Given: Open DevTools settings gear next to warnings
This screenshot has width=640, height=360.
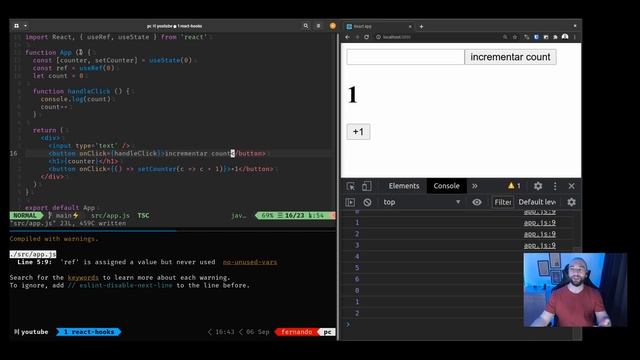Looking at the screenshot, I should point(538,186).
